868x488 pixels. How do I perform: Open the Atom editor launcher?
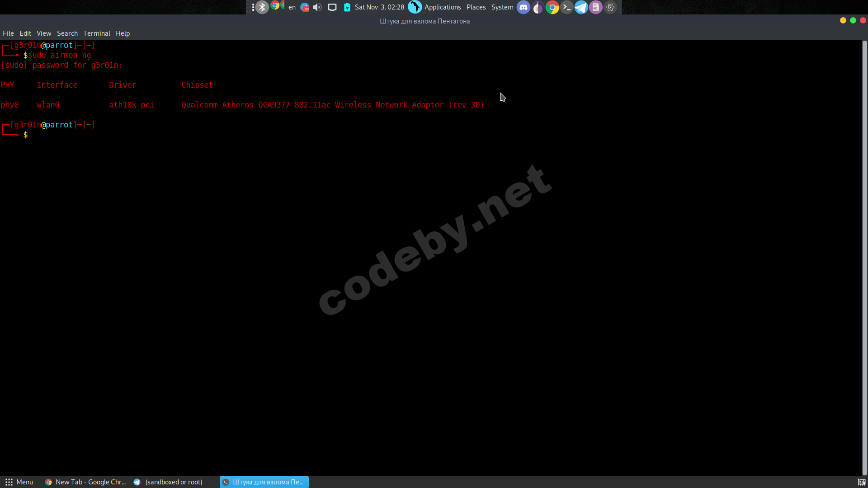pyautogui.click(x=610, y=7)
